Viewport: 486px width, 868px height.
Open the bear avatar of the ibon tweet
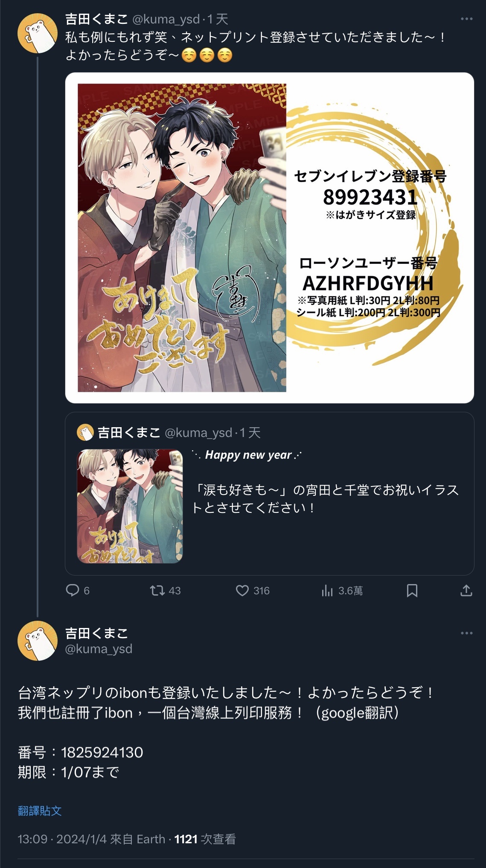(x=38, y=641)
